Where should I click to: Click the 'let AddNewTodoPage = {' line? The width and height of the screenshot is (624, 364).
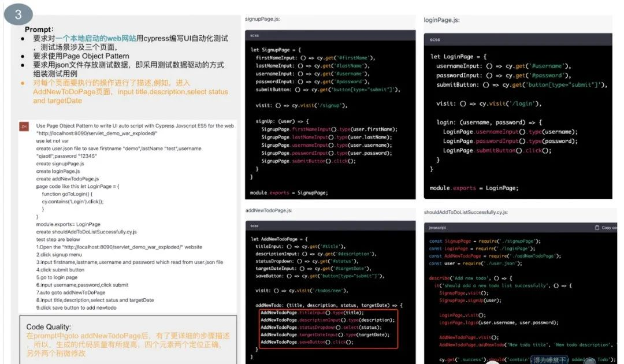point(279,239)
